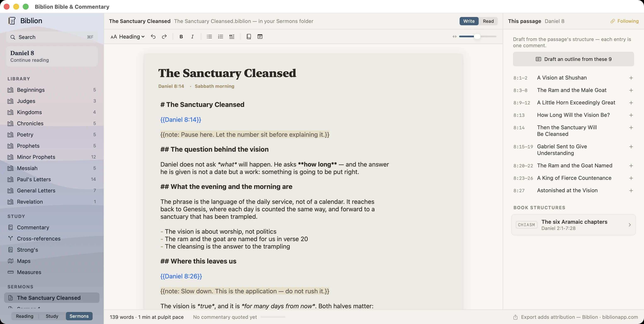
Task: Open the Poetry library group
Action: 52,135
